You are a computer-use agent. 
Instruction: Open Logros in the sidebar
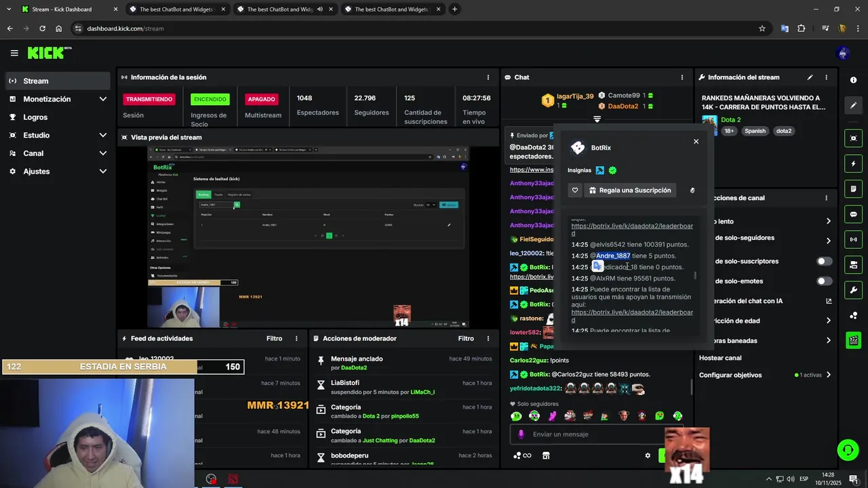point(56,117)
